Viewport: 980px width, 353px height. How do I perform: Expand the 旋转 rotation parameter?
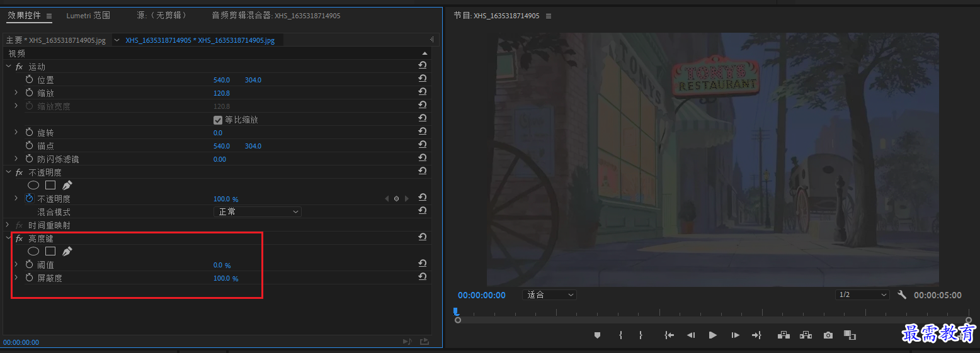click(16, 132)
